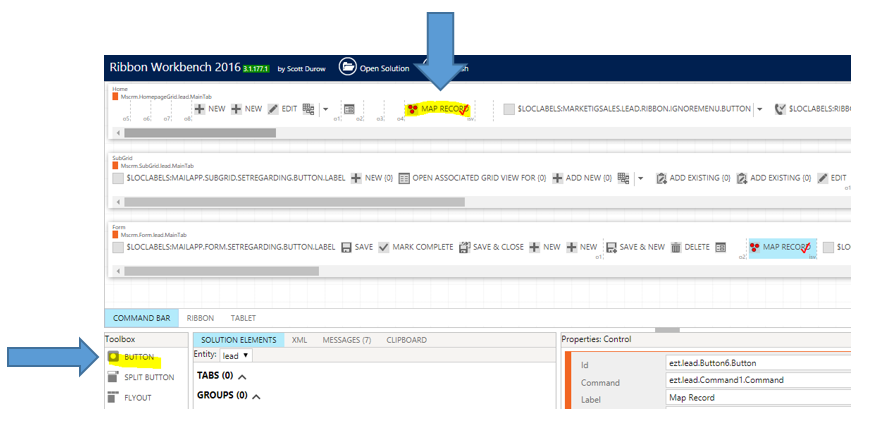
Task: Open the Messages (7) tab
Action: 346,340
